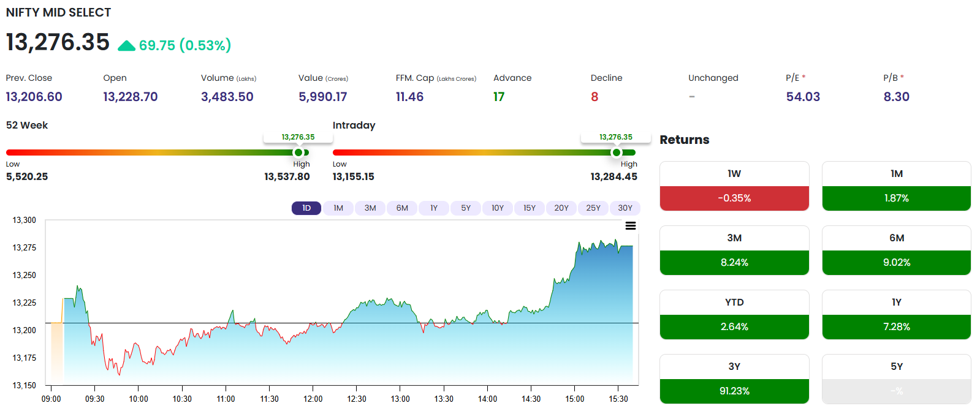Click the 2.64% YTD return value
Image resolution: width=980 pixels, height=414 pixels.
coord(734,327)
